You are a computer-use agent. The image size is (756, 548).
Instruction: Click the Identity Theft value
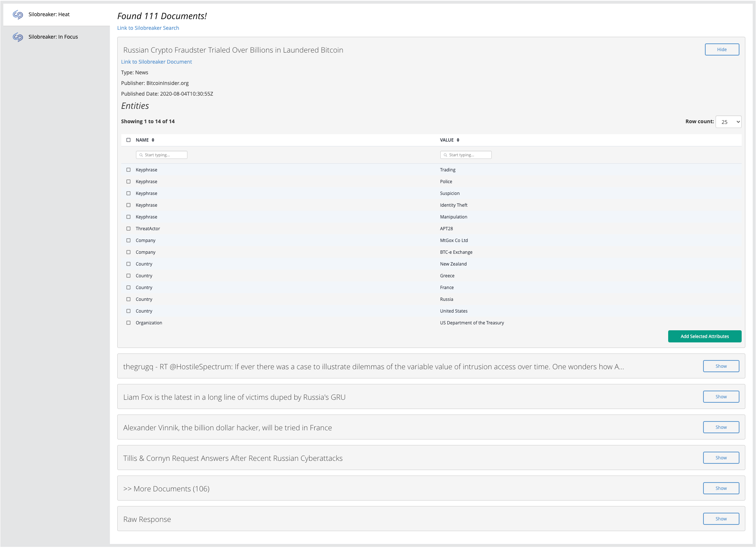point(454,205)
